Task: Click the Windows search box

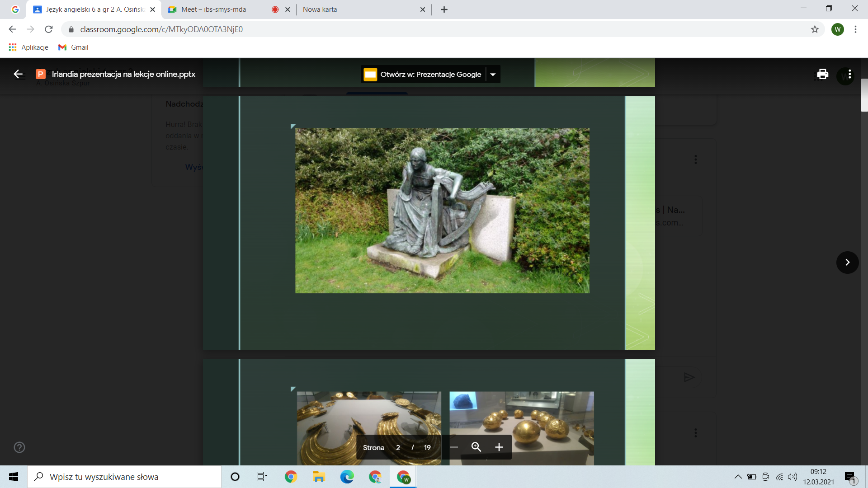Action: (124, 477)
